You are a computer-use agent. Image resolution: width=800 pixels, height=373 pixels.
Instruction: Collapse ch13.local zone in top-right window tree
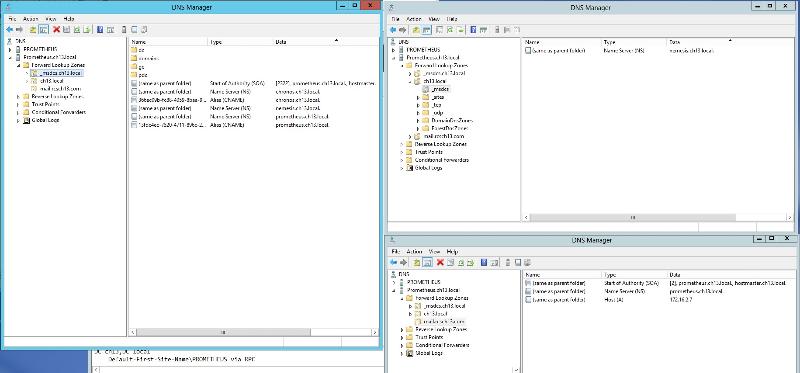coord(410,81)
